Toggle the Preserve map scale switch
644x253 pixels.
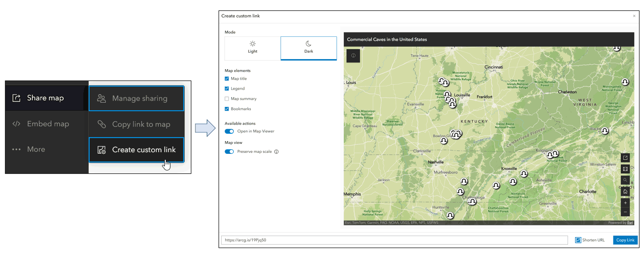coord(230,152)
